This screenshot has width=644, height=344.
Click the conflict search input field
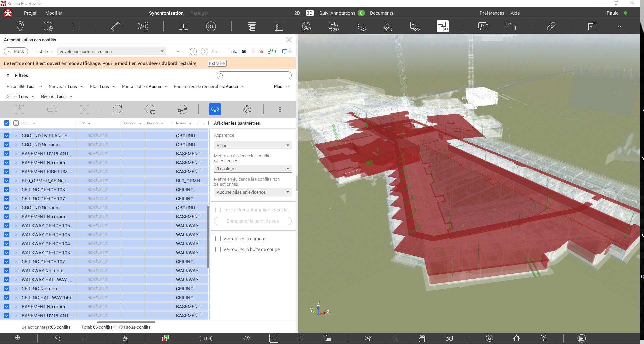[x=254, y=75]
